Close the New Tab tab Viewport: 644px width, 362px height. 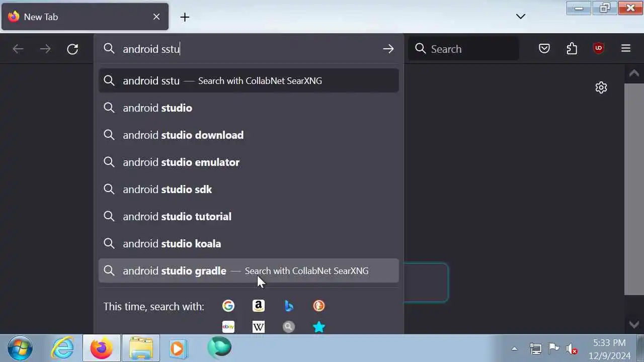pos(156,17)
